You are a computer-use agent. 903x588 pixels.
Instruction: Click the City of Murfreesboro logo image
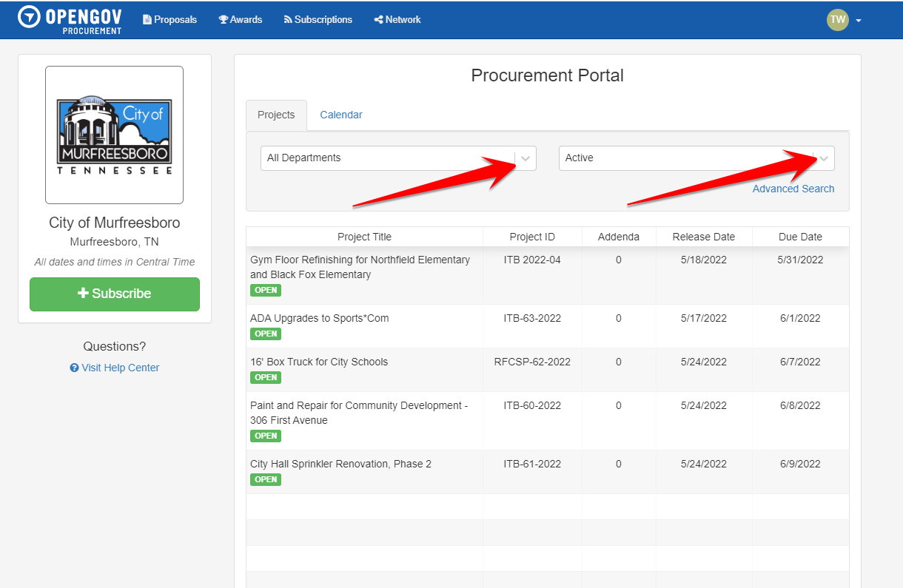pyautogui.click(x=114, y=135)
